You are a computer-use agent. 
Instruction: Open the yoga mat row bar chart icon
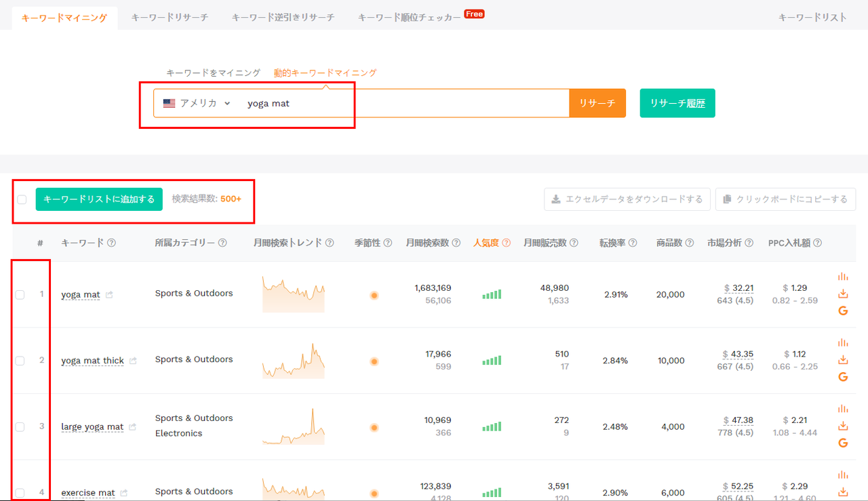[x=843, y=277]
